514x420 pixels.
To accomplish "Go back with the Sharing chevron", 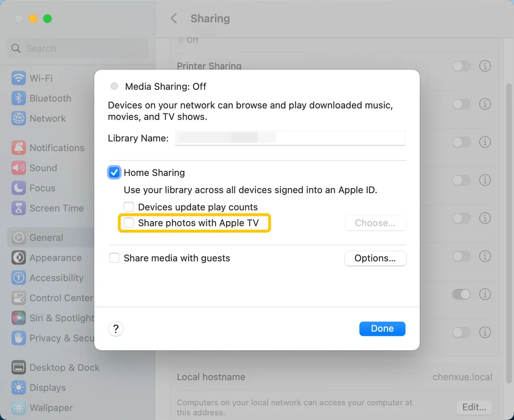I will point(174,18).
